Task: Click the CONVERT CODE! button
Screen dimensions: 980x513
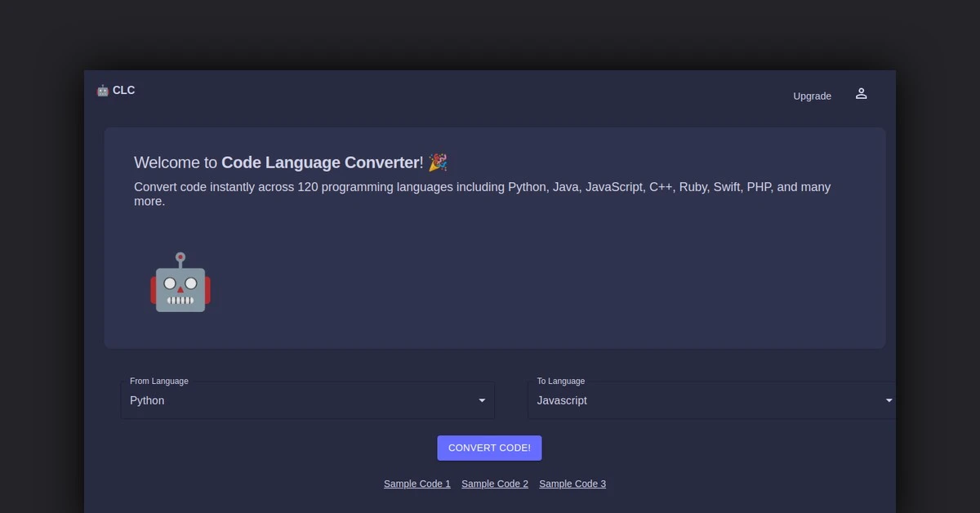Action: click(x=489, y=448)
